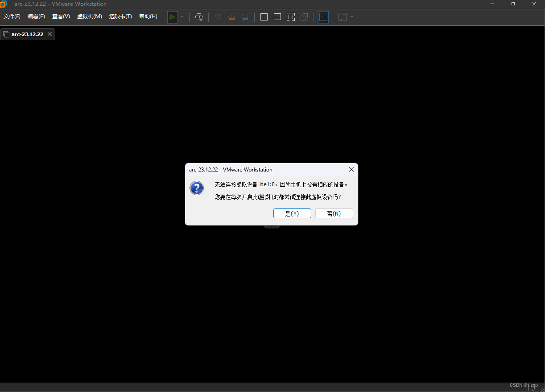Click the 否(N) button in dialog
The width and height of the screenshot is (545, 392).
point(334,213)
